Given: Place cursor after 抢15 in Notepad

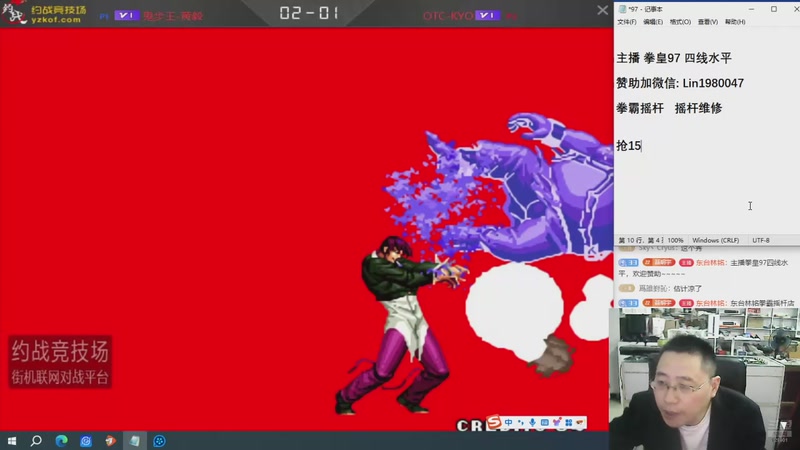Looking at the screenshot, I should click(642, 146).
